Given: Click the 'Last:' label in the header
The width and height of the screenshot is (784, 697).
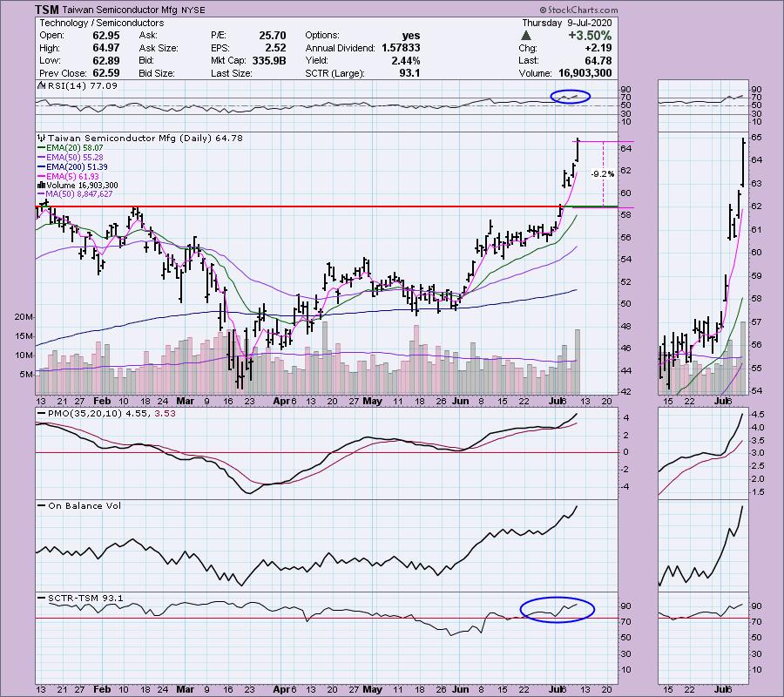Looking at the screenshot, I should pyautogui.click(x=529, y=60).
